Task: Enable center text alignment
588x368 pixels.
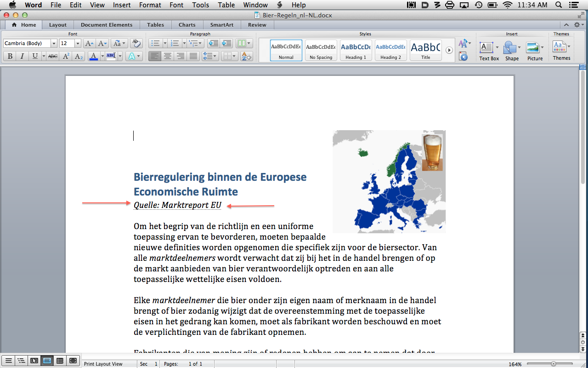Action: tap(168, 56)
